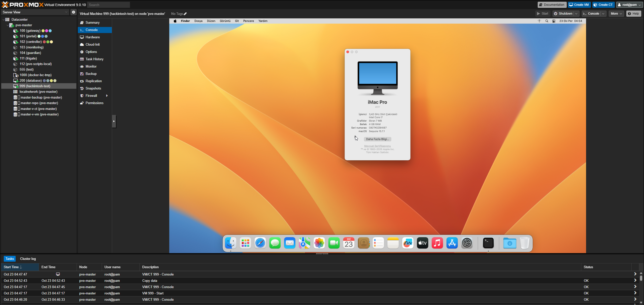Open the Mail app in dock
Screen dimensions: 644x305
click(x=290, y=243)
